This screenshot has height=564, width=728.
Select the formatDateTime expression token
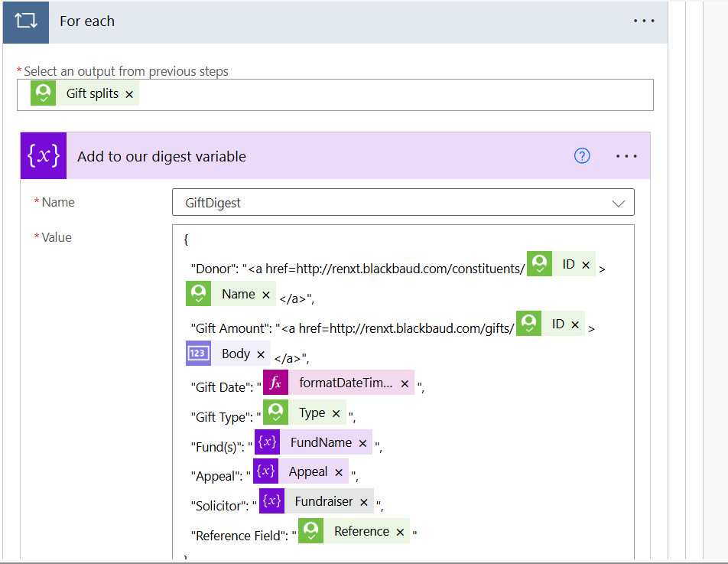pyautogui.click(x=346, y=383)
